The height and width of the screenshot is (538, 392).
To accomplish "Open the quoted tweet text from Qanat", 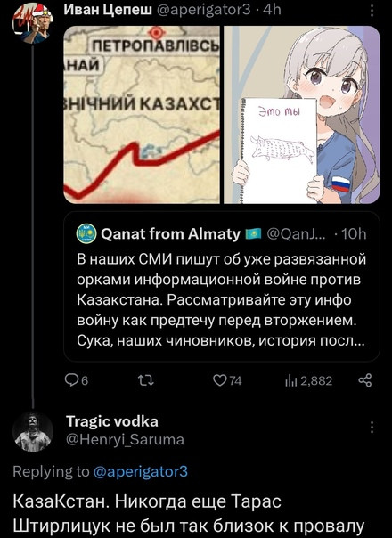I will click(x=222, y=299).
